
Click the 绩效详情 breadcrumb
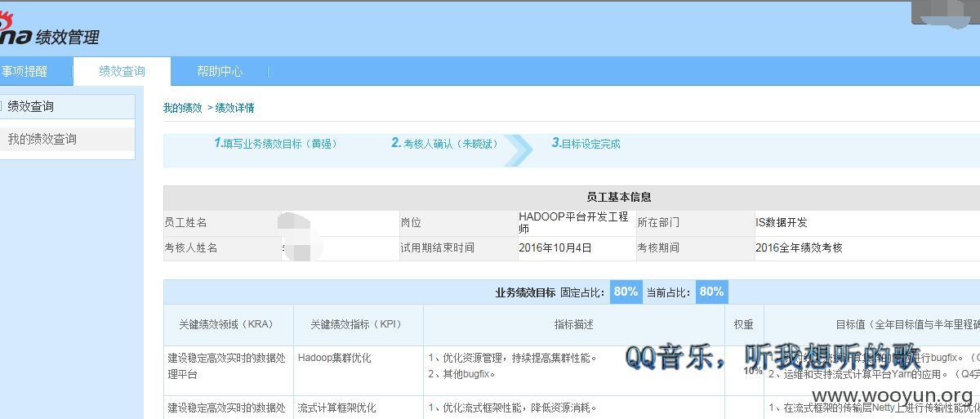(234, 108)
